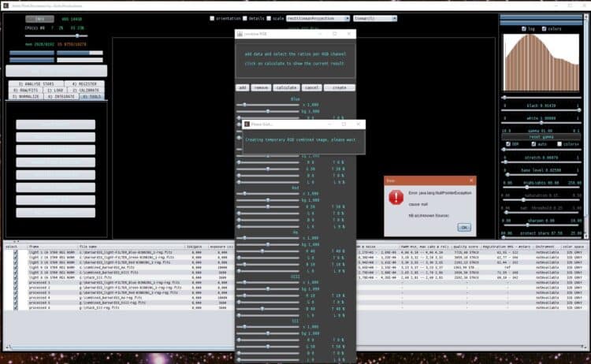The image size is (591, 364).
Task: Click the create button in combine RGB
Action: 339,87
